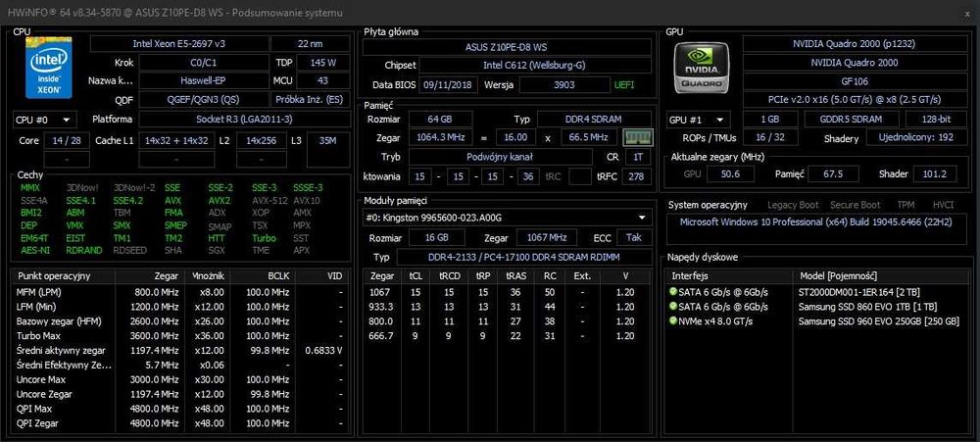Click the Uncore Max row
Image resolution: width=980 pixels, height=442 pixels.
pyautogui.click(x=180, y=379)
